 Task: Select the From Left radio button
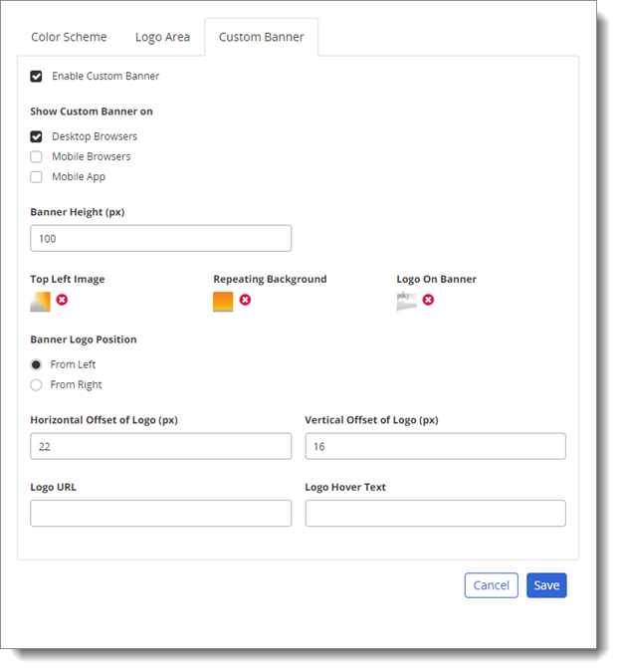[37, 364]
